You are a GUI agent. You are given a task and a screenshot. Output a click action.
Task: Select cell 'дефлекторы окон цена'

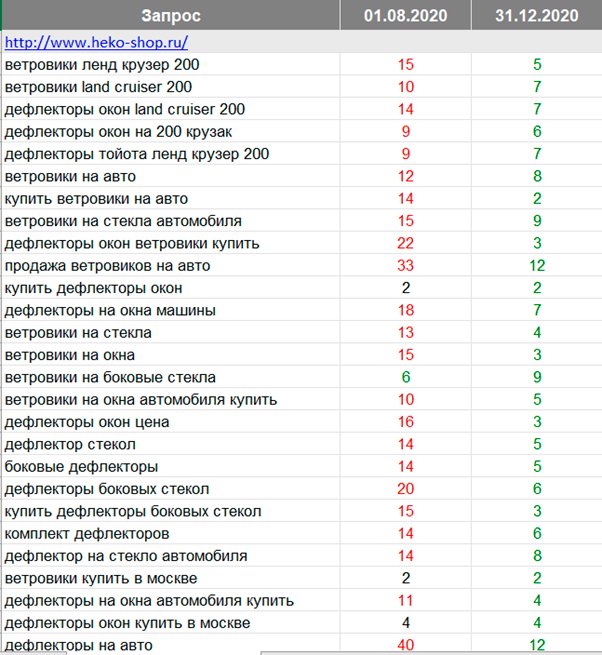tap(171, 422)
